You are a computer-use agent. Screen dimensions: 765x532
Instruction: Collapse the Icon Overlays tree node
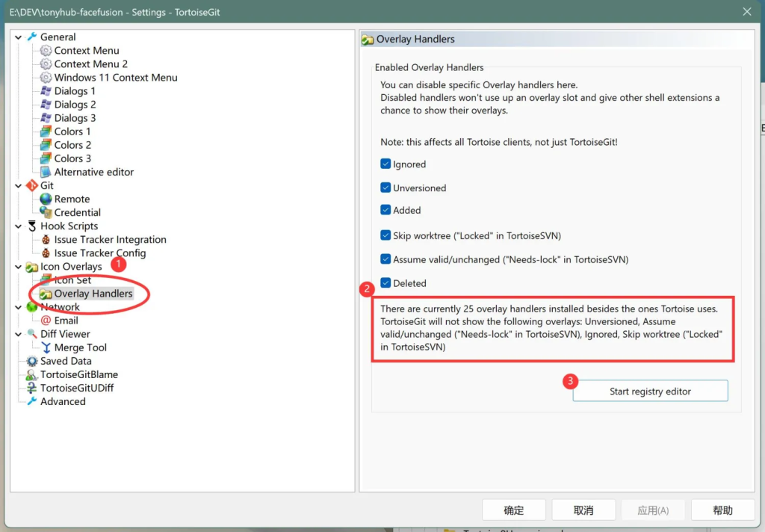coord(19,267)
